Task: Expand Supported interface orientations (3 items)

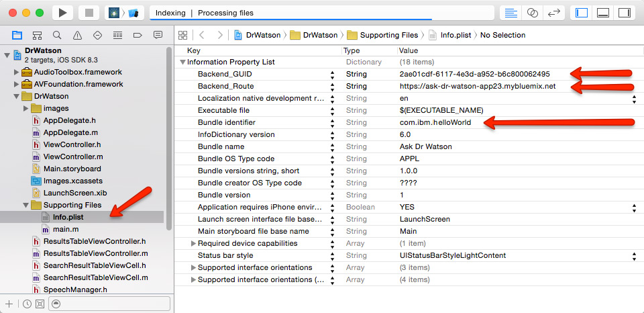Action: point(193,267)
